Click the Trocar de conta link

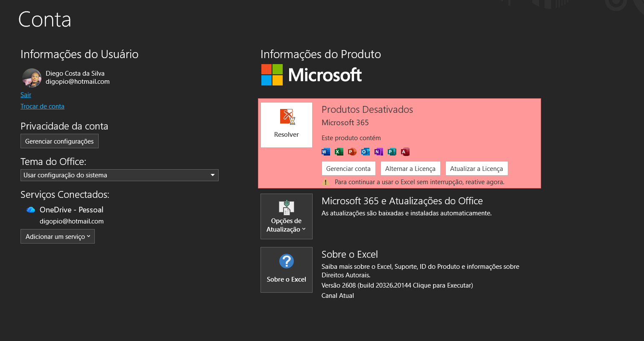point(42,106)
